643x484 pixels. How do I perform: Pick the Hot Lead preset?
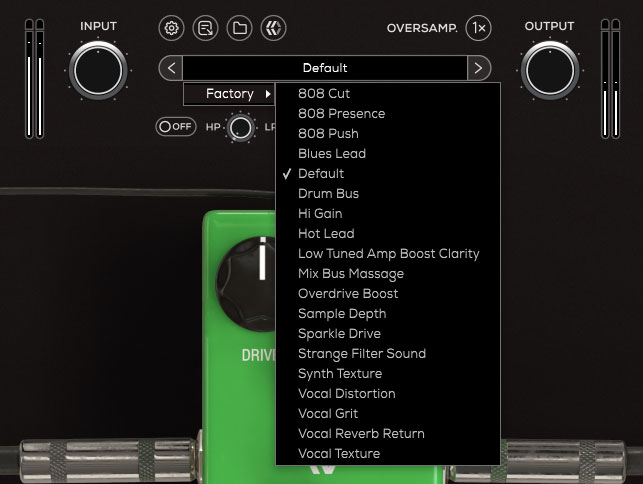[x=388, y=234]
